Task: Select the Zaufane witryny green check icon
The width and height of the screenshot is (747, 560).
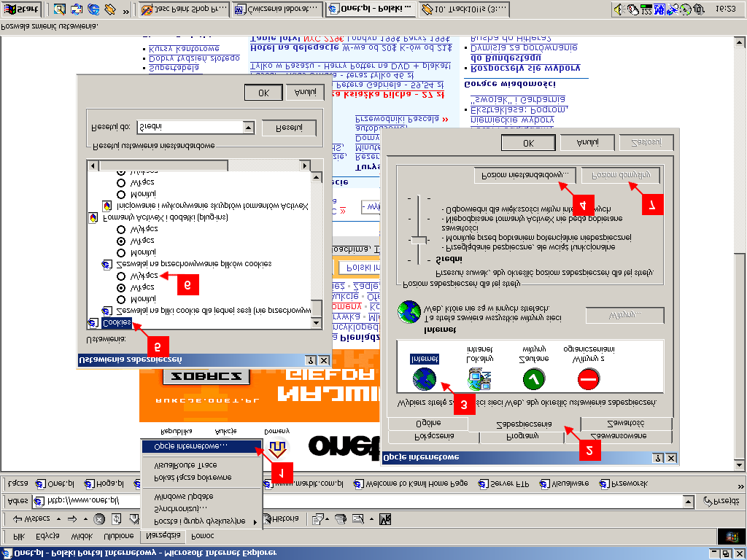Action: coord(534,379)
